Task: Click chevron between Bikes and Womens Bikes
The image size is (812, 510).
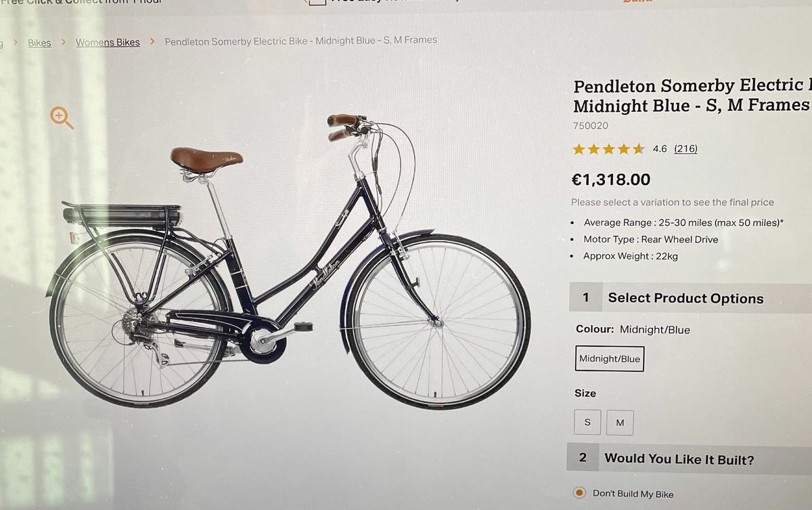Action: [63, 42]
